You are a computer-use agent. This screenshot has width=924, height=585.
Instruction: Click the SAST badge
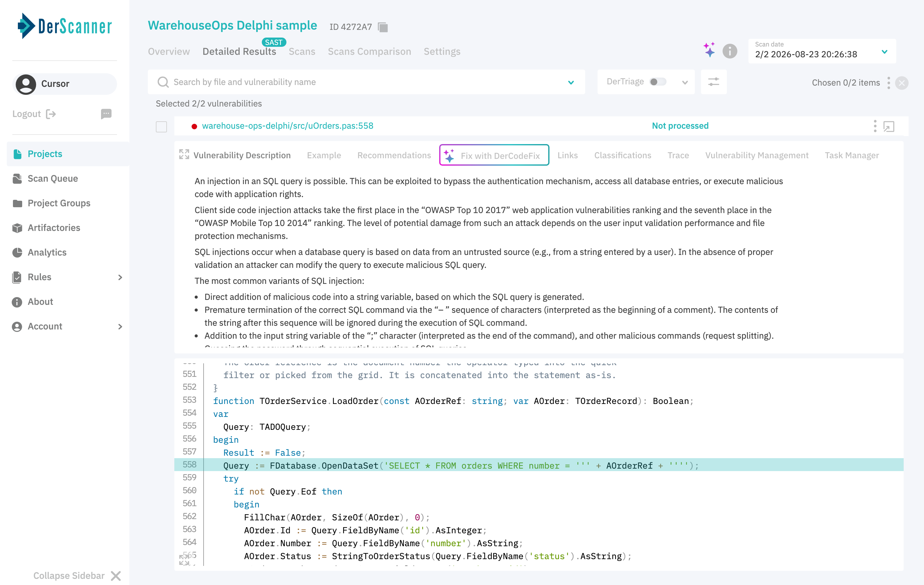[x=274, y=42]
